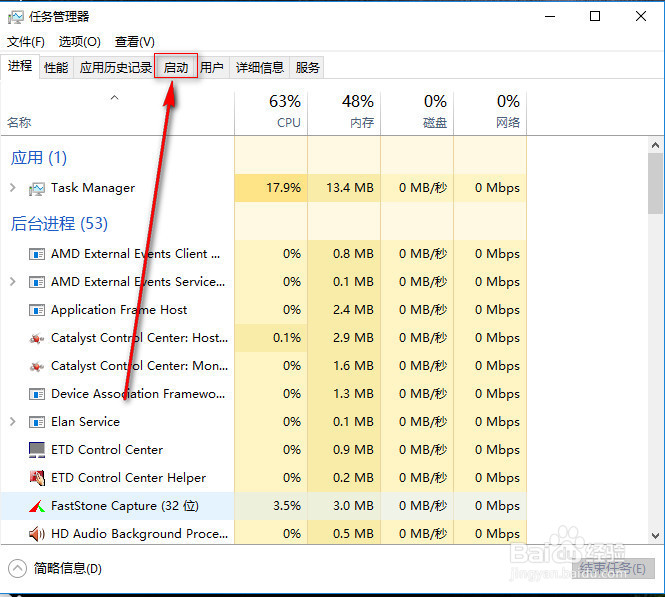The width and height of the screenshot is (665, 597).
Task: Click Application Frame Host process icon
Action: point(37,310)
